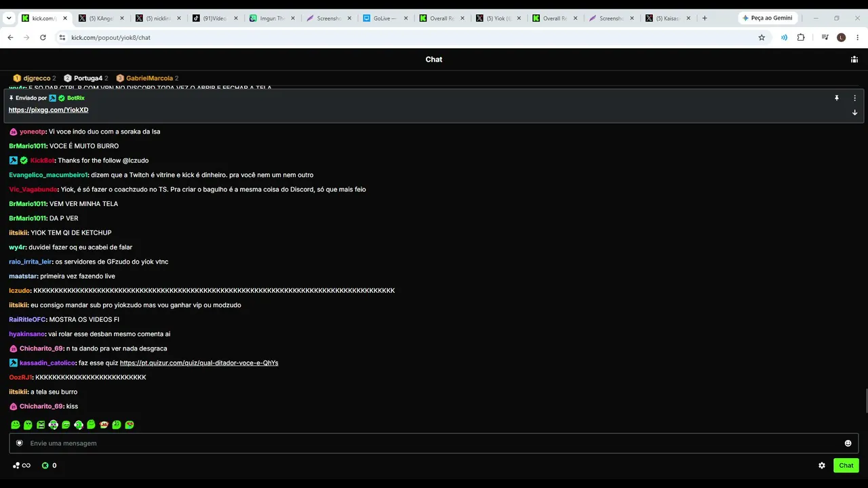Screen dimensions: 868x488
Task: Click the bronze gift badge beside GabrielMarcola
Action: coord(120,79)
